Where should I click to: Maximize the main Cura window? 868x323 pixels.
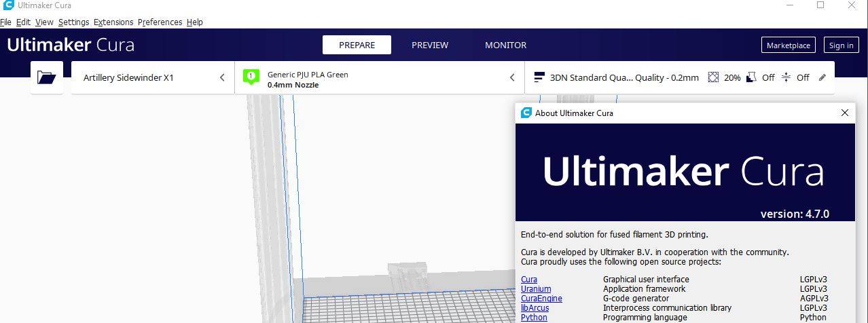pos(820,5)
